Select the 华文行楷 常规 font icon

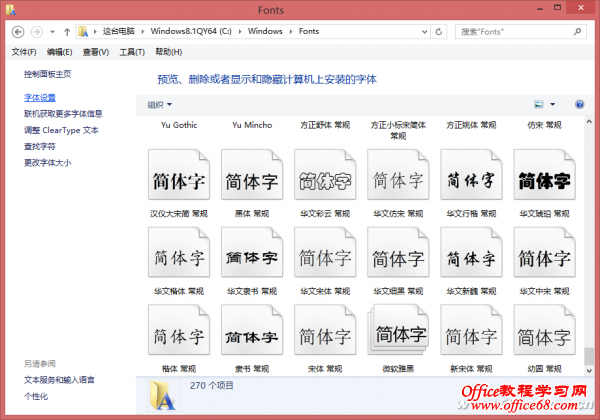pos(471,174)
